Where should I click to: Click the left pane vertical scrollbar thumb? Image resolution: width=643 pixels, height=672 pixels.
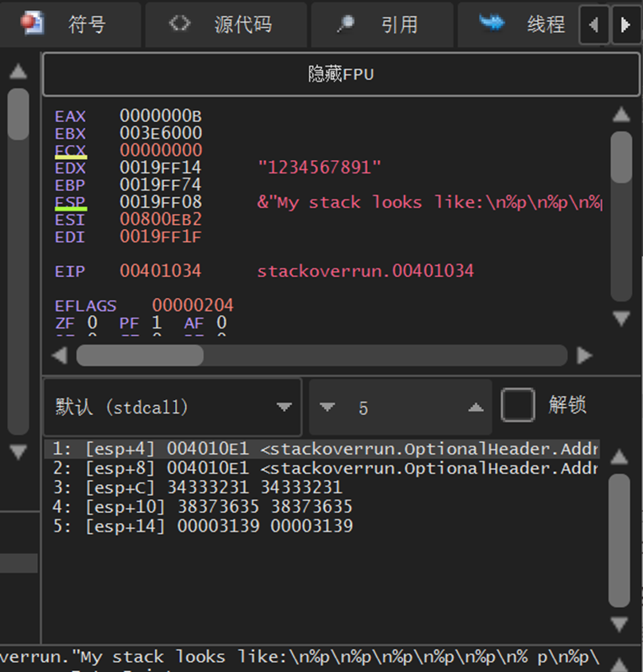tap(18, 114)
